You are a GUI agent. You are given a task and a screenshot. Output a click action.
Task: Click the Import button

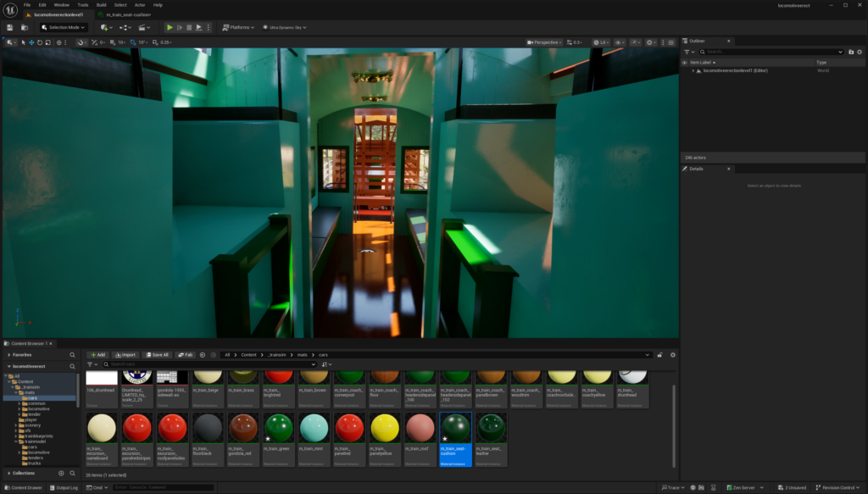coord(125,354)
